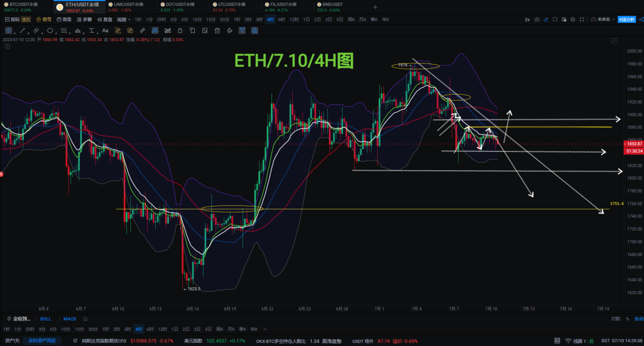Open the note editing icon in the drawing toolbar
This screenshot has width=644, height=346.
pyautogui.click(x=205, y=30)
